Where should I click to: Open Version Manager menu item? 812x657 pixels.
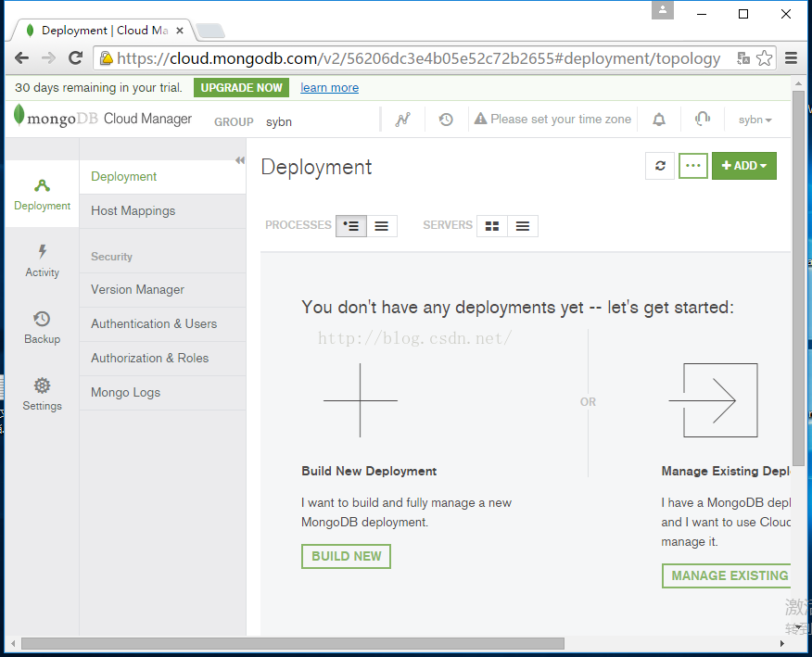click(x=162, y=290)
